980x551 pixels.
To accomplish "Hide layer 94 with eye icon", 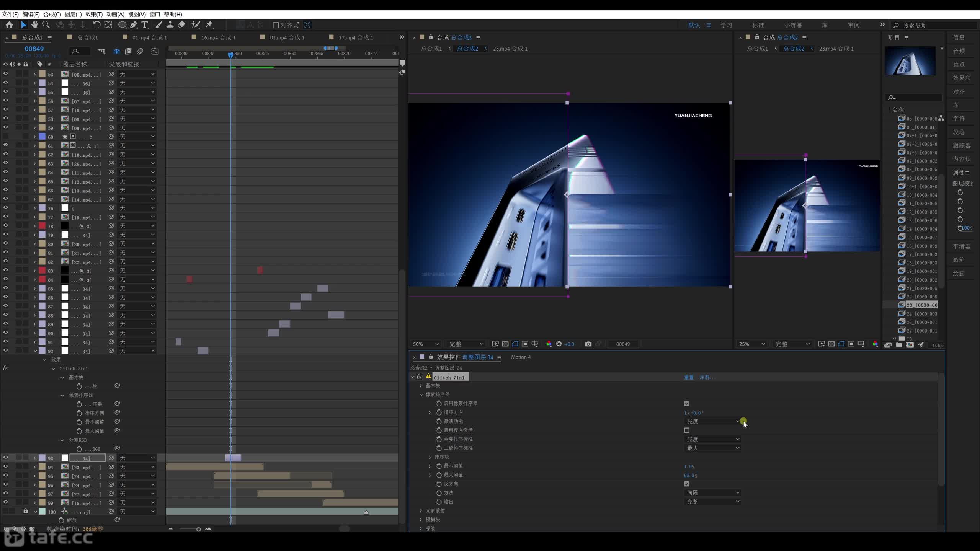I will click(x=5, y=467).
